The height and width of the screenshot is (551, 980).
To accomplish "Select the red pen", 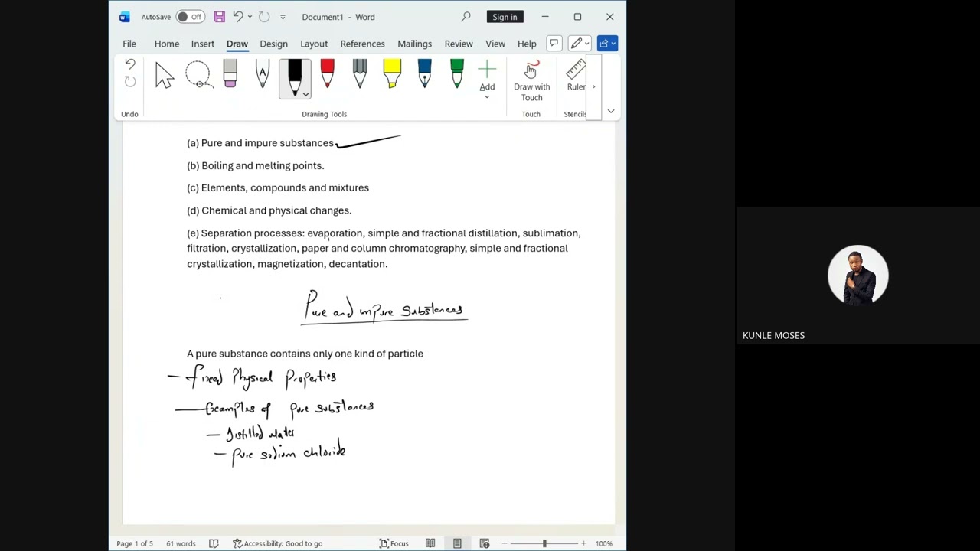I will pos(327,74).
